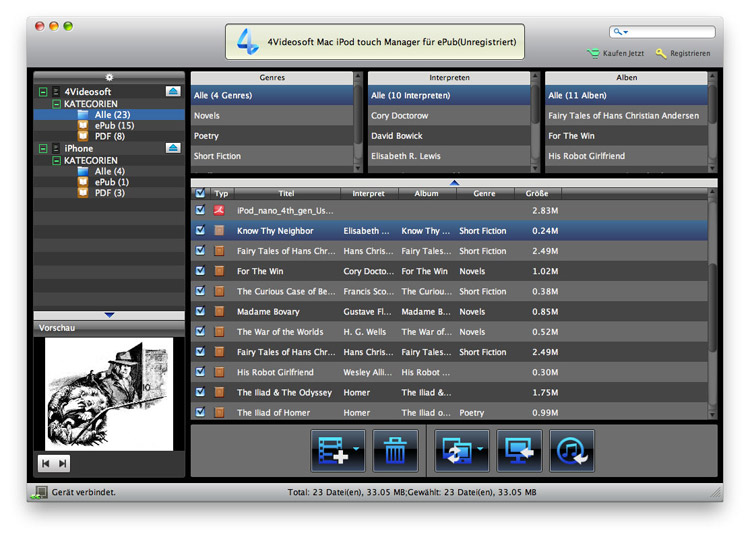This screenshot has height=539, width=750.
Task: Uncheck the Madame Bovary checkbox
Action: coord(201,311)
